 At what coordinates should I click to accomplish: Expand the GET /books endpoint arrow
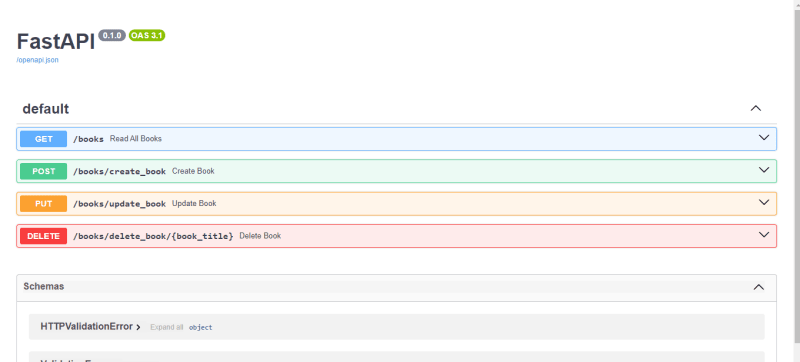coord(764,138)
